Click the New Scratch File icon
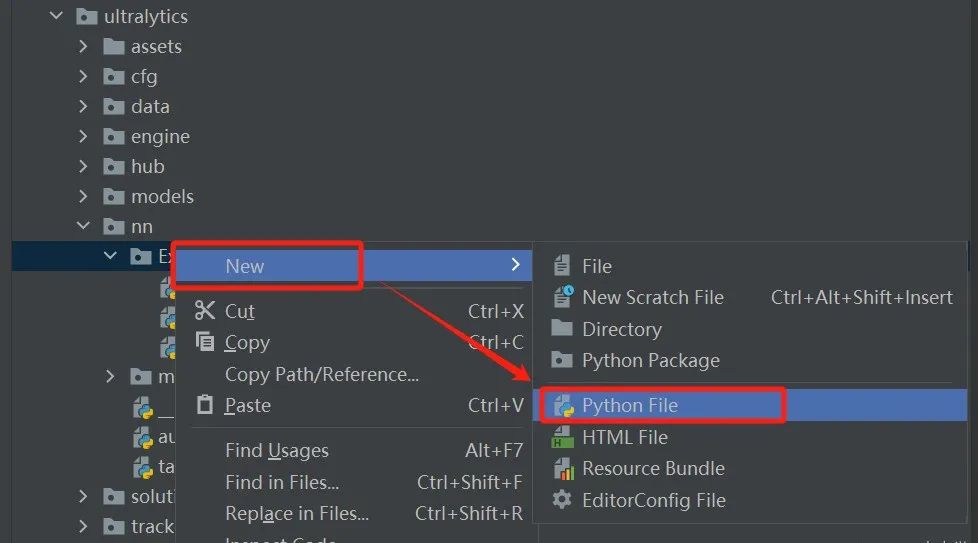Image resolution: width=978 pixels, height=543 pixels. [x=563, y=297]
